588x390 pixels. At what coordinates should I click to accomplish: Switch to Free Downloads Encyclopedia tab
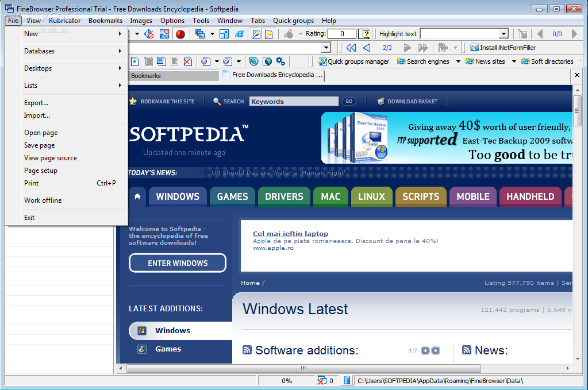(272, 75)
